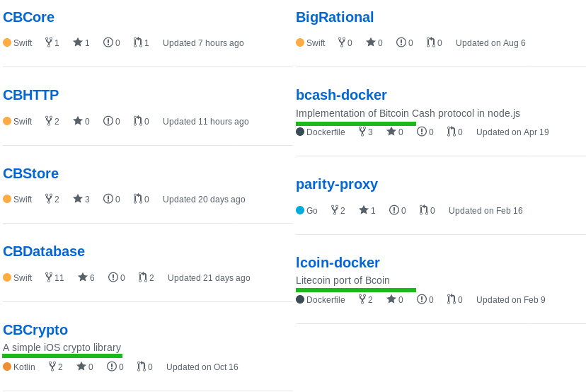Viewport: 586px width, 392px height.
Task: Click the issues icon for lcoin-docker
Action: [x=421, y=299]
